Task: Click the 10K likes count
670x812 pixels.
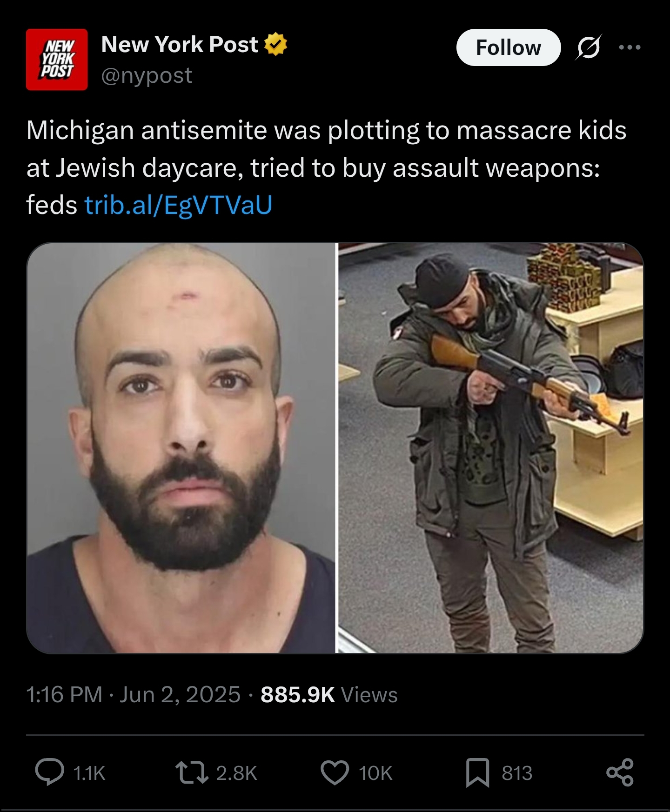Action: 375,773
